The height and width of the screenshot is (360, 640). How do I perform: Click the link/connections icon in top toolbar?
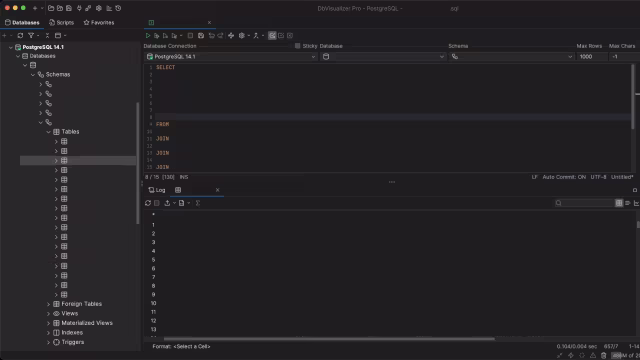click(88, 8)
